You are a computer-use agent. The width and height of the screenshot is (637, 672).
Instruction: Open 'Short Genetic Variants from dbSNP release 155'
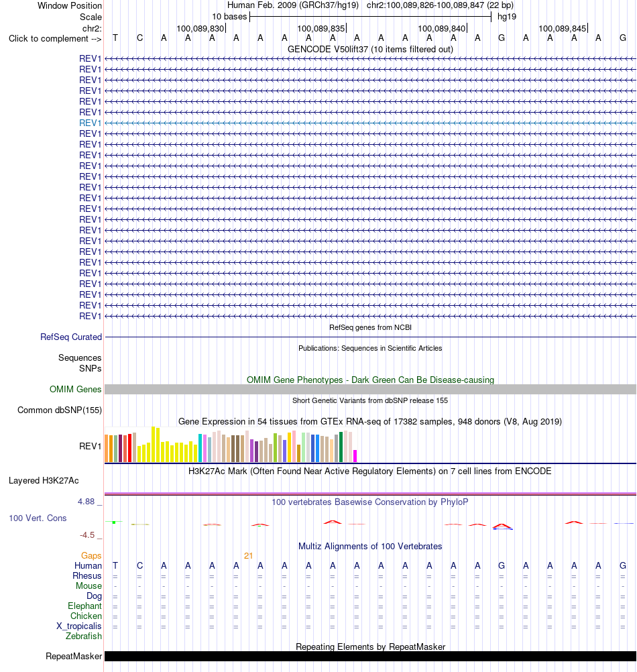click(370, 400)
